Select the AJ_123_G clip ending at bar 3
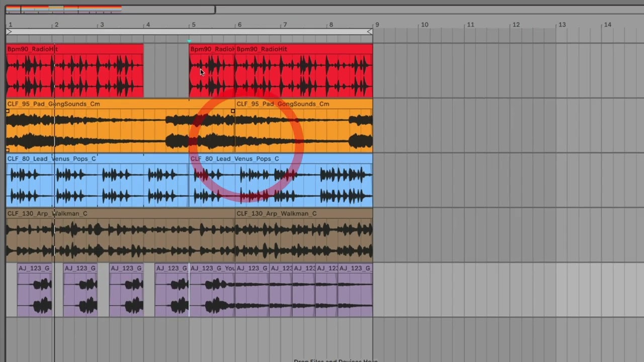The image size is (644, 362). coord(80,290)
